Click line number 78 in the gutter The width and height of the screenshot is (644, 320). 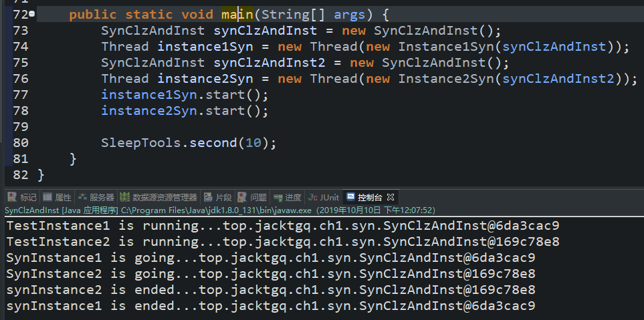point(21,111)
